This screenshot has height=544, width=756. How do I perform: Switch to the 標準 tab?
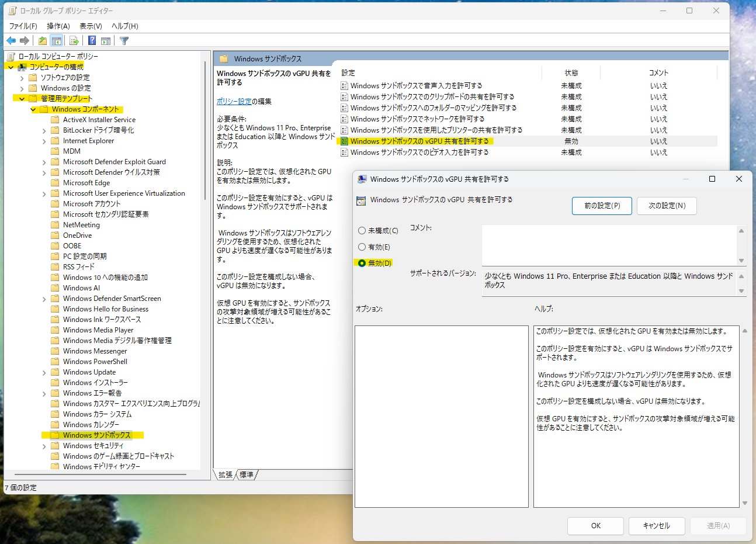tap(247, 475)
